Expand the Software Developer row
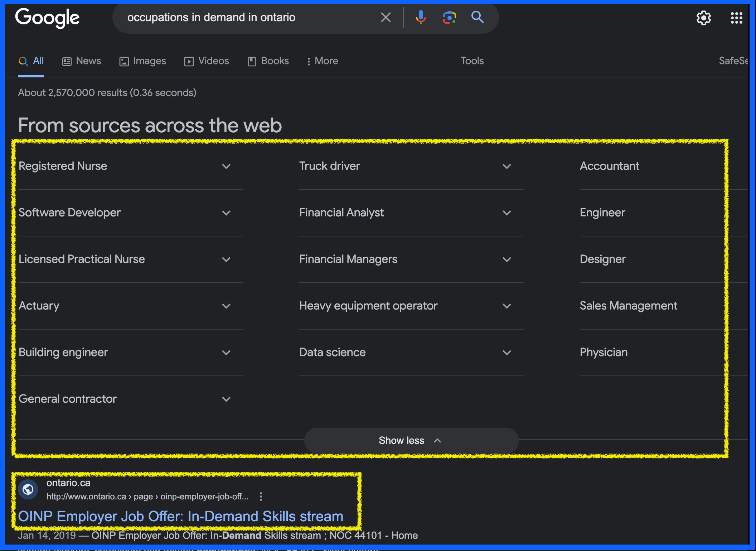Viewport: 756px width, 551px height. tap(226, 213)
